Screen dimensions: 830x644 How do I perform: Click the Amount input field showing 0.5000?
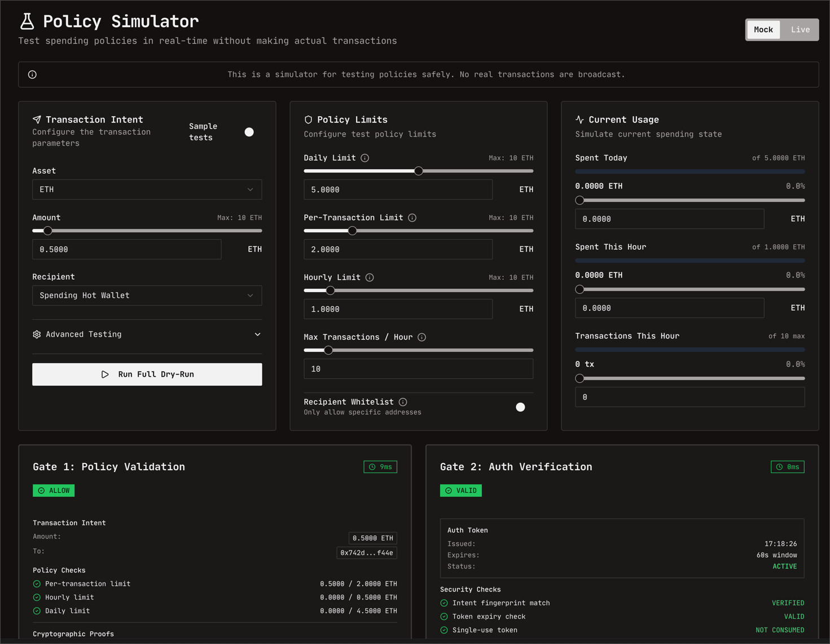[x=126, y=249]
